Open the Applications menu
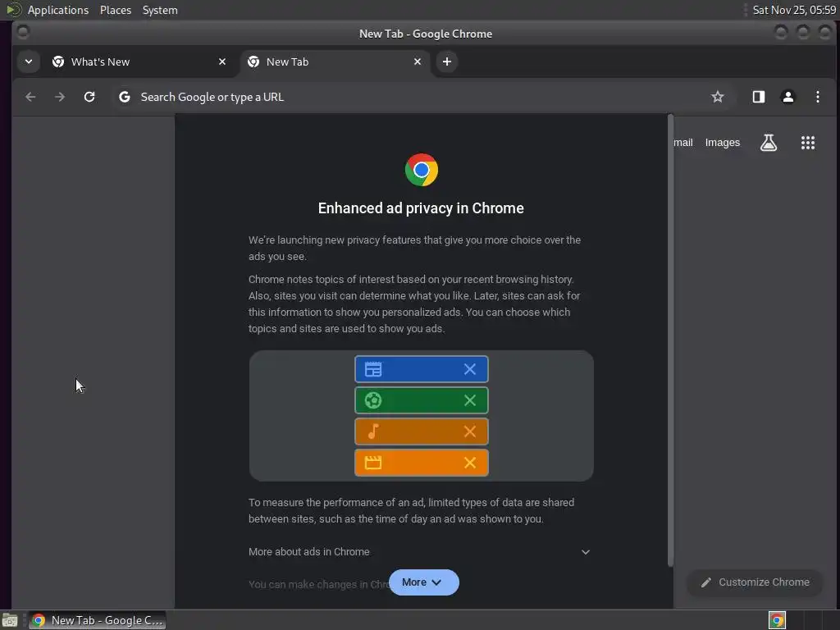This screenshot has height=630, width=840. 58,10
